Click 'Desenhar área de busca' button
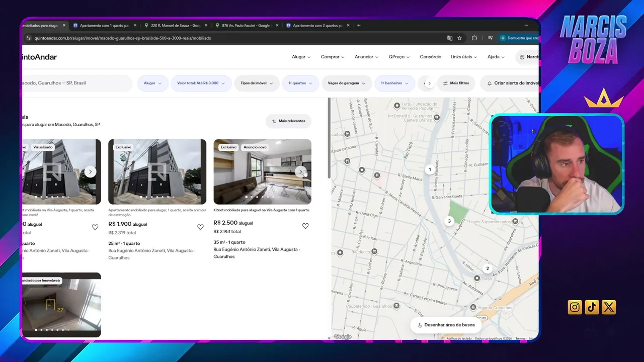This screenshot has height=362, width=644. click(x=446, y=325)
